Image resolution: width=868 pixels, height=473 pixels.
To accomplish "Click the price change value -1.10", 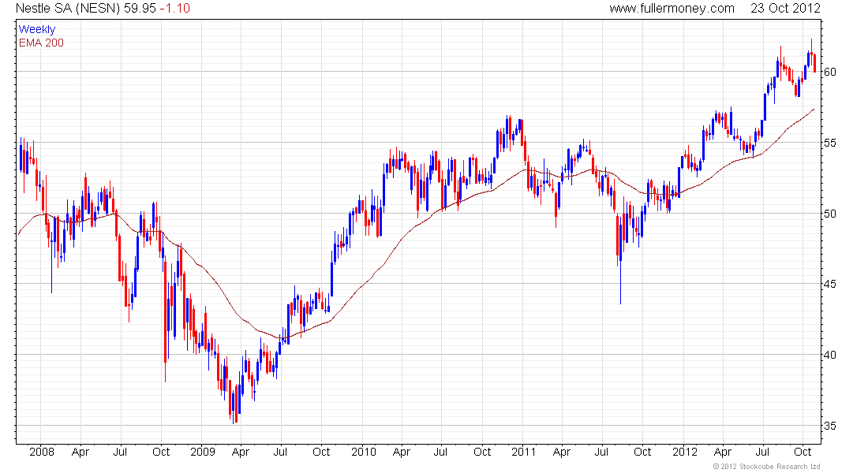I will [x=175, y=9].
